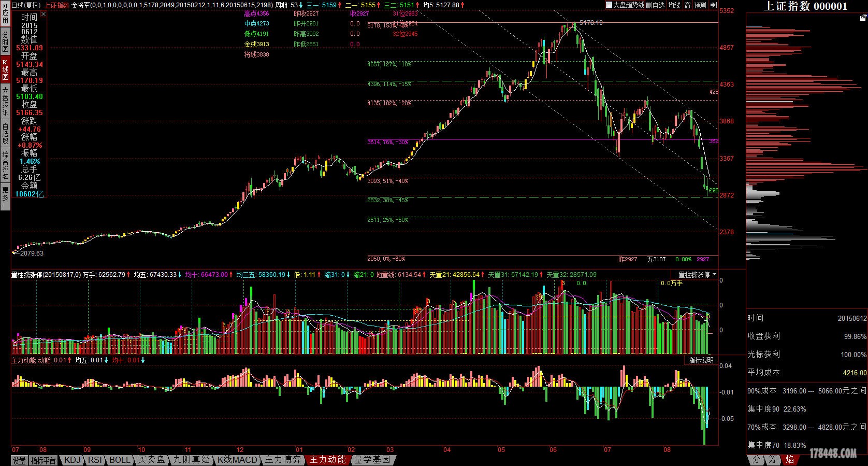Click the 时间 20150612 row in right panel
This screenshot has height=466, width=868.
click(x=807, y=318)
